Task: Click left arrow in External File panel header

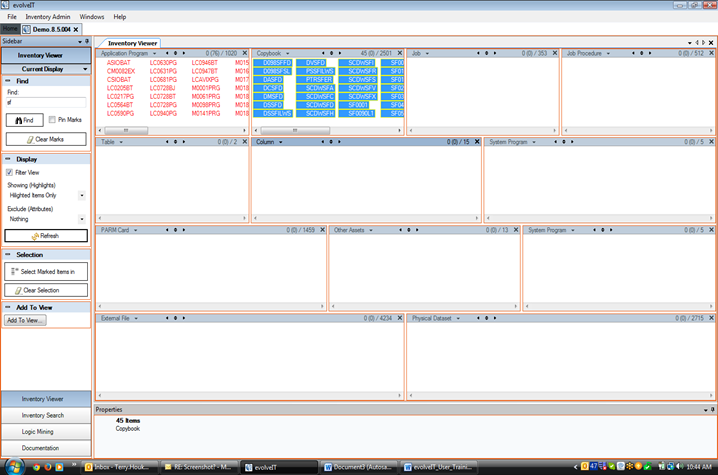Action: pyautogui.click(x=167, y=318)
